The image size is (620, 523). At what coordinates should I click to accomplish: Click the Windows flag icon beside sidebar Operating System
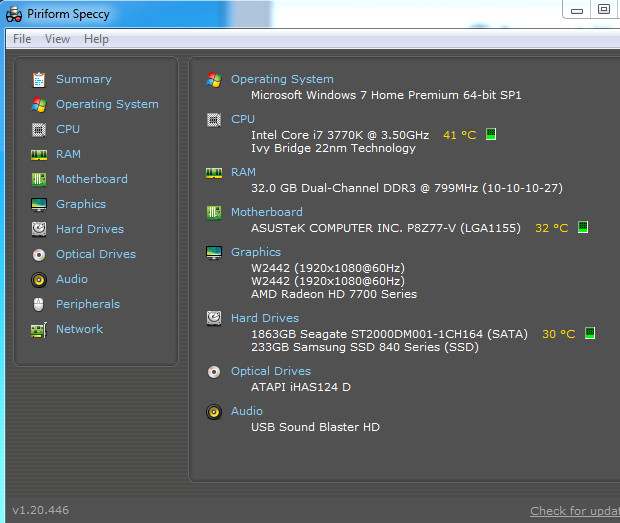tap(39, 104)
